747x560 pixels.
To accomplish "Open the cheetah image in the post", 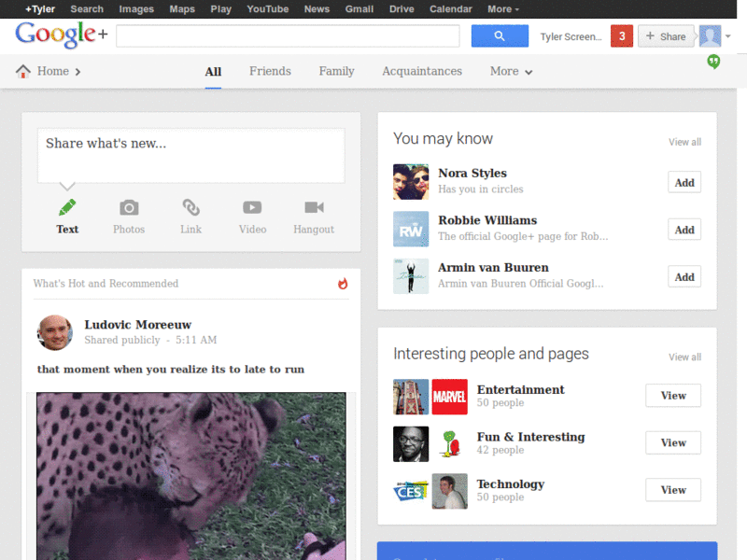I will click(191, 476).
